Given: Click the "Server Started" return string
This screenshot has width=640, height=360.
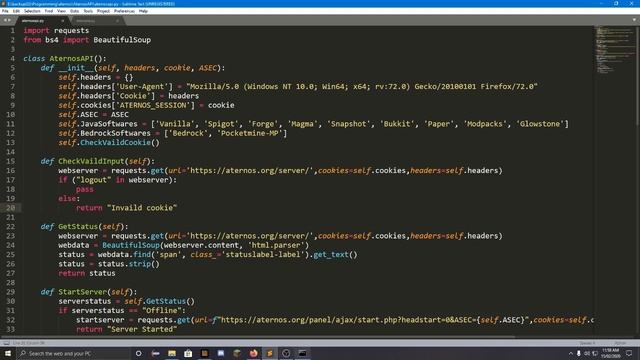Looking at the screenshot, I should tap(142, 329).
